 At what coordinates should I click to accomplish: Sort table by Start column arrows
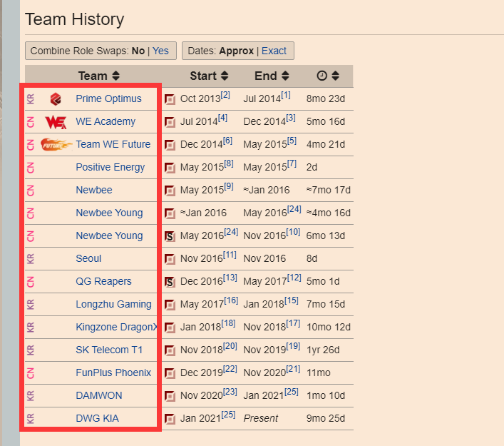225,76
